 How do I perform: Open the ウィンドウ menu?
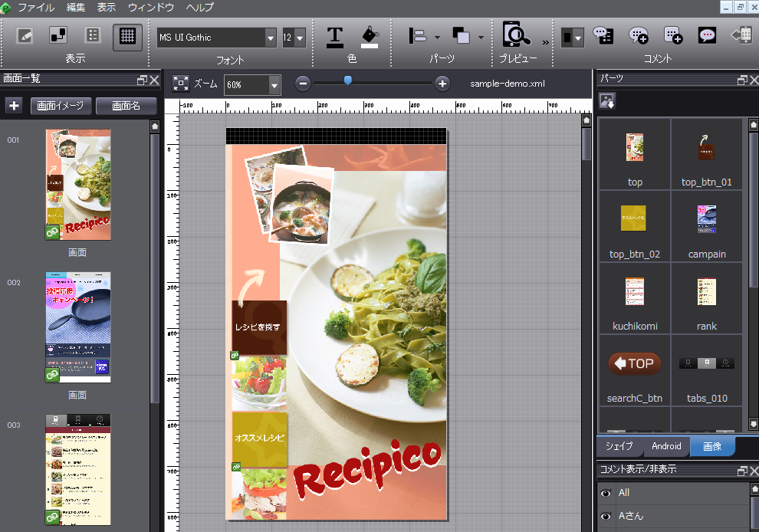pos(151,7)
